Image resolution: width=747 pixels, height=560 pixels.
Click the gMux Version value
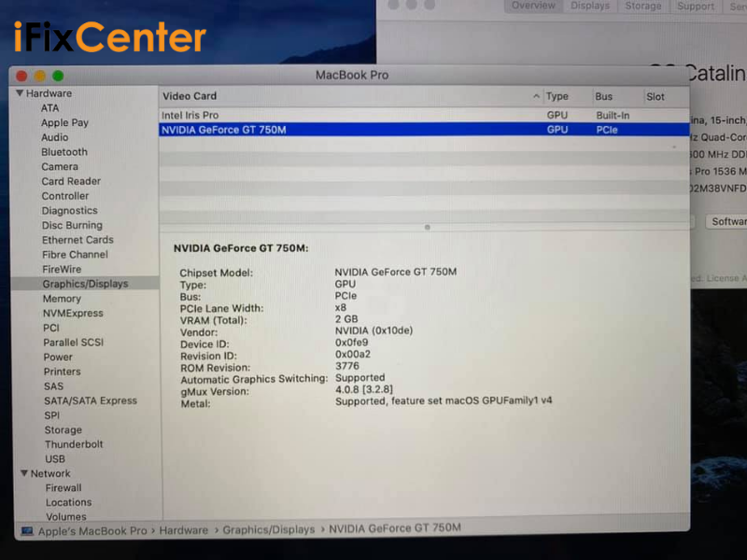click(364, 389)
